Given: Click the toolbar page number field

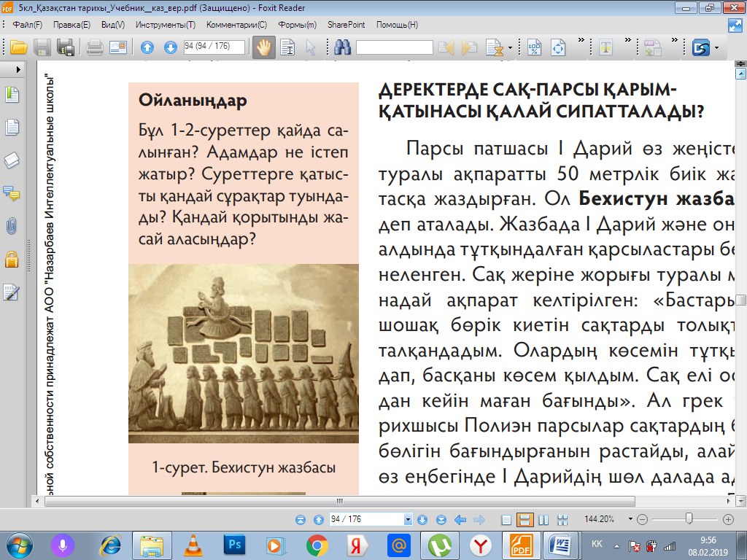Looking at the screenshot, I should click(214, 47).
